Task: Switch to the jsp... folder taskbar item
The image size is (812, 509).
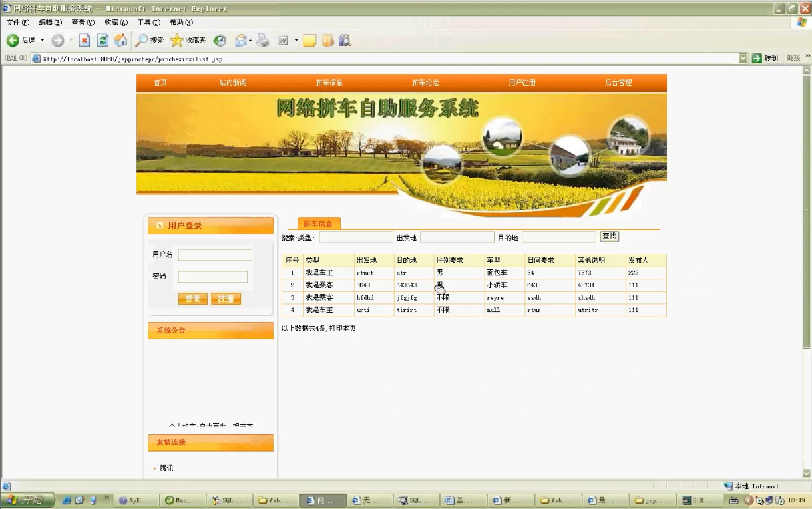Action: [653, 500]
